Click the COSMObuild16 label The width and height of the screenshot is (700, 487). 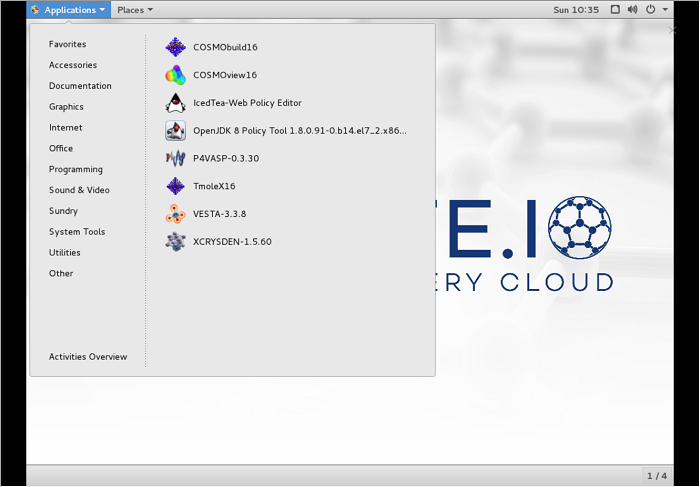(225, 47)
